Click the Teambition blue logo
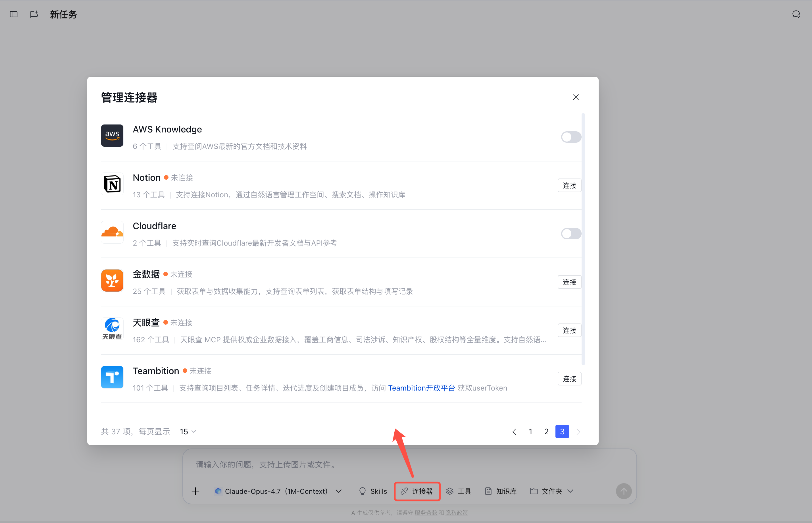This screenshot has width=812, height=523. click(112, 377)
